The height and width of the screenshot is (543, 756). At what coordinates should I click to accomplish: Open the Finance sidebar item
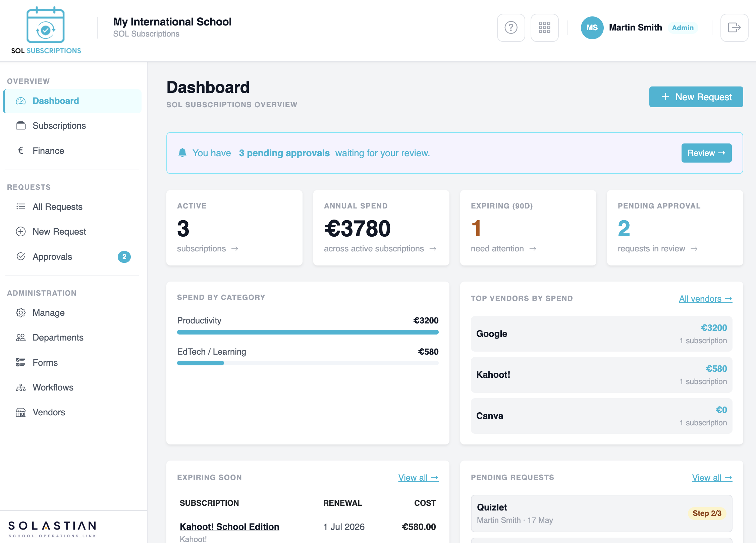72,151
